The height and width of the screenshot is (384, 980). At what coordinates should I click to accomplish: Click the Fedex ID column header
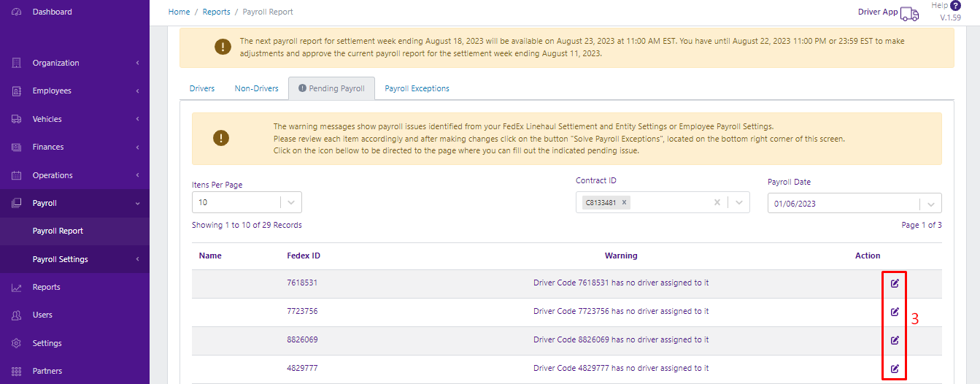click(x=304, y=256)
